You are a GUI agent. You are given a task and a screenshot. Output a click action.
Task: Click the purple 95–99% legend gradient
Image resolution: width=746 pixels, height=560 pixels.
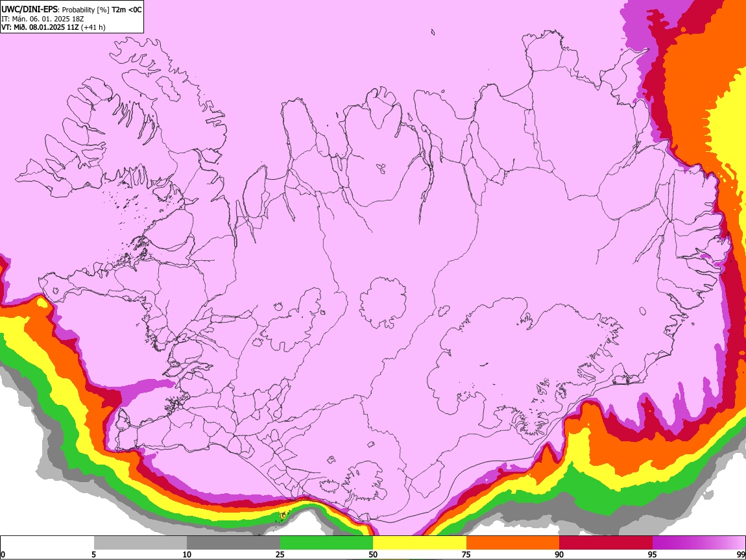699,543
